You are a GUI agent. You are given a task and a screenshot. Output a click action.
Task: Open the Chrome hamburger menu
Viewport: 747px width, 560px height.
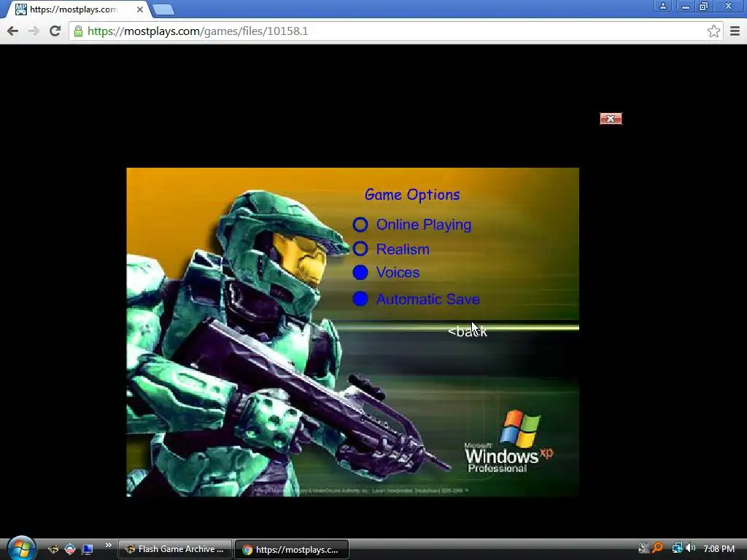click(735, 31)
